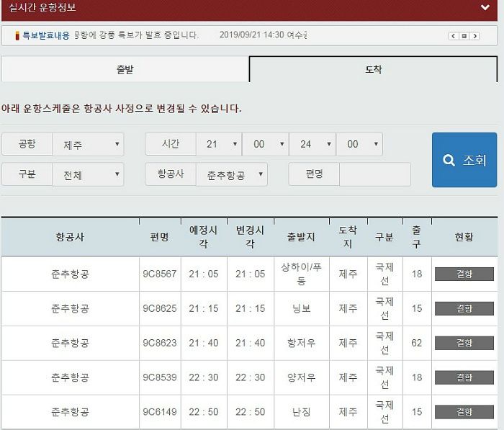Screen dimensions: 504x430
Task: Switch to the 출발 tab
Action: pyautogui.click(x=125, y=69)
